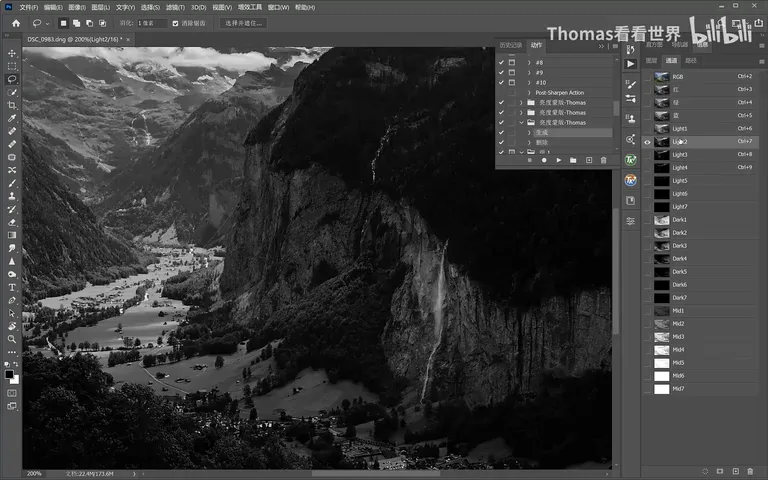768x480 pixels.
Task: Click the New selection mode icon
Action: click(x=63, y=23)
